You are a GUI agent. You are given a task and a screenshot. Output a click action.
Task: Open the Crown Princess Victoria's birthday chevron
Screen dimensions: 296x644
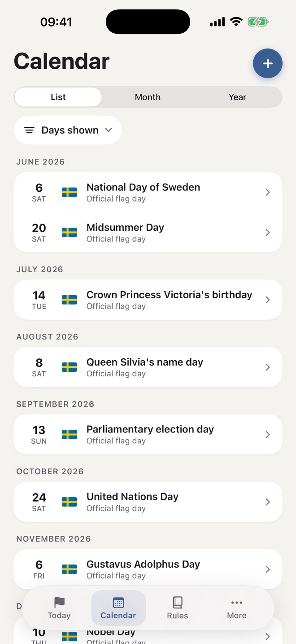(x=268, y=300)
